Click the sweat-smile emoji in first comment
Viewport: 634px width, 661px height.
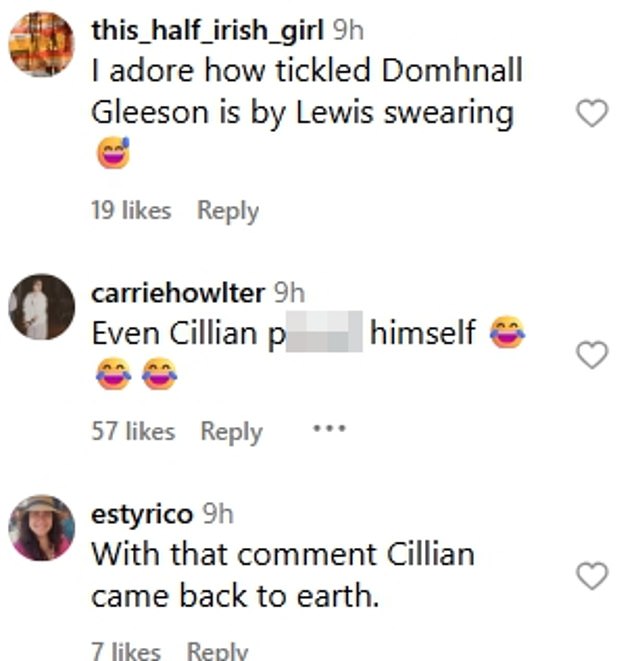113,153
